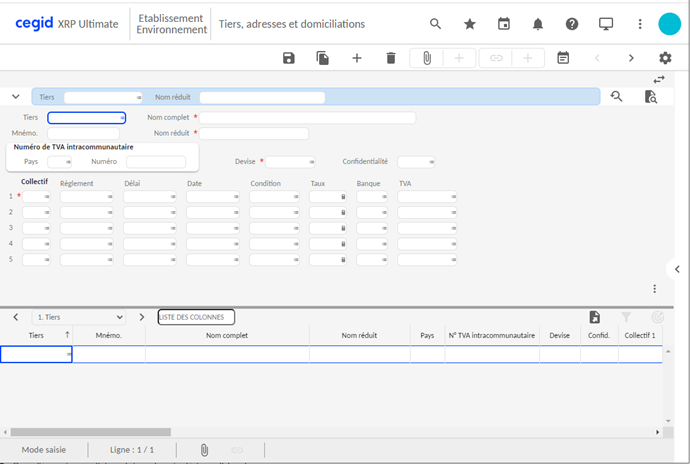Open attachments via toolbar paperclip icon
The height and width of the screenshot is (464, 690).
click(426, 58)
